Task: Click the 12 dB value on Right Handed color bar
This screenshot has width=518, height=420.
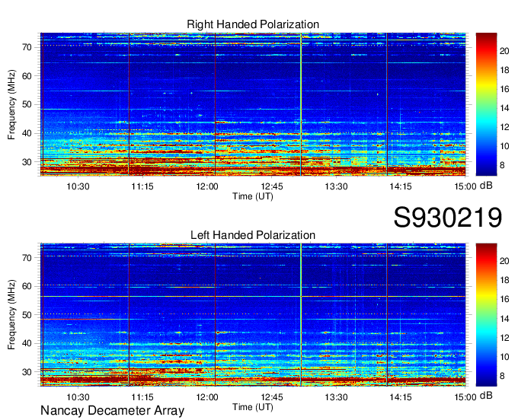Action: [504, 127]
